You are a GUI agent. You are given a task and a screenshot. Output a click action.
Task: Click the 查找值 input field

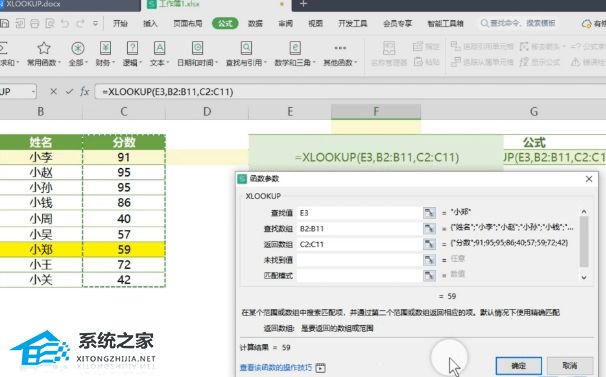pyautogui.click(x=359, y=213)
